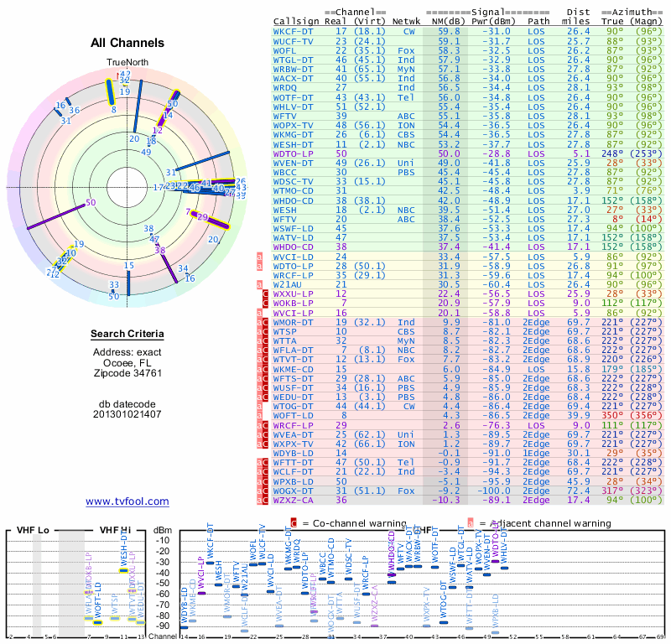Select WKMG-DT in the table

(x=293, y=135)
